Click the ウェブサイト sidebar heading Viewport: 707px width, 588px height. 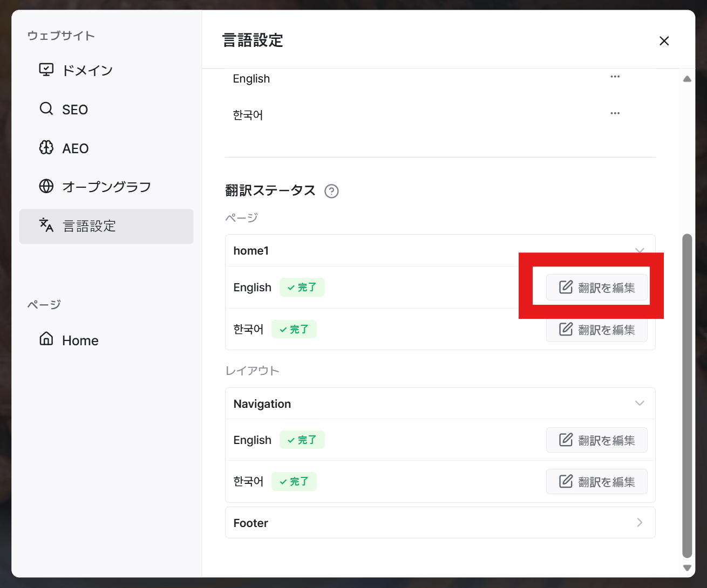[x=61, y=36]
